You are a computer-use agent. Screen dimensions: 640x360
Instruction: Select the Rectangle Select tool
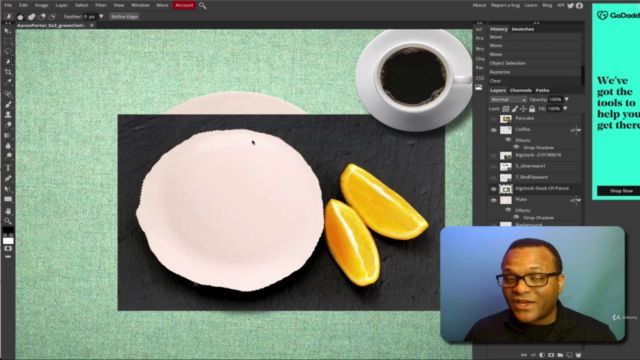[x=8, y=41]
